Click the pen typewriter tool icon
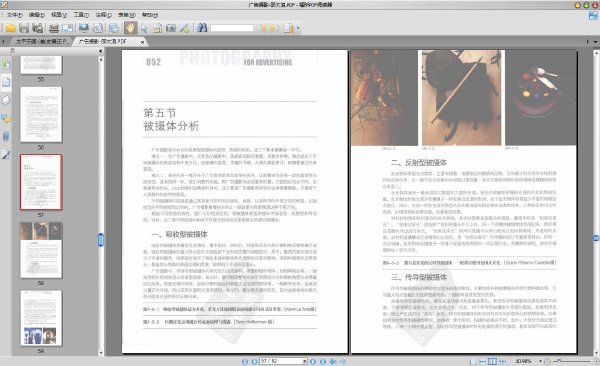This screenshot has height=366, width=600. pos(184,28)
